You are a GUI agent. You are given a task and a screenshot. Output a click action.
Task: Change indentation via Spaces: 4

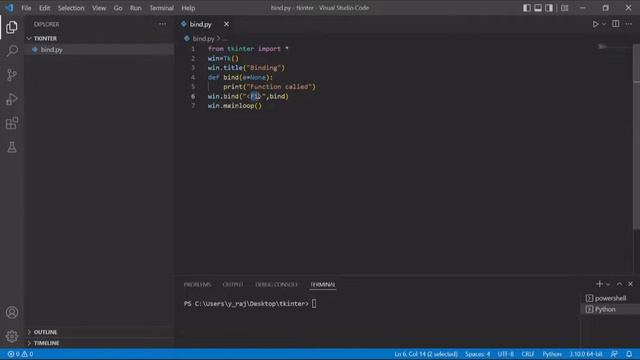[x=477, y=354]
